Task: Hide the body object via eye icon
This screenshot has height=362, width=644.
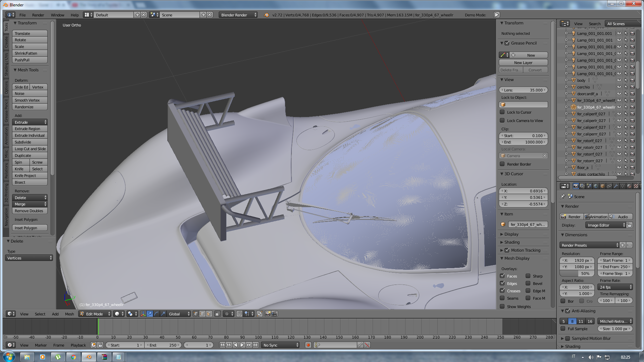Action: tap(619, 80)
